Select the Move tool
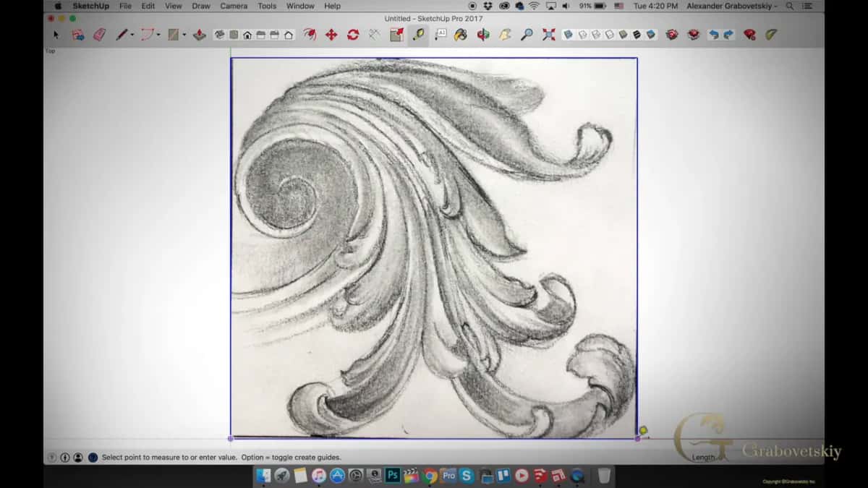Image resolution: width=868 pixels, height=488 pixels. coord(331,35)
